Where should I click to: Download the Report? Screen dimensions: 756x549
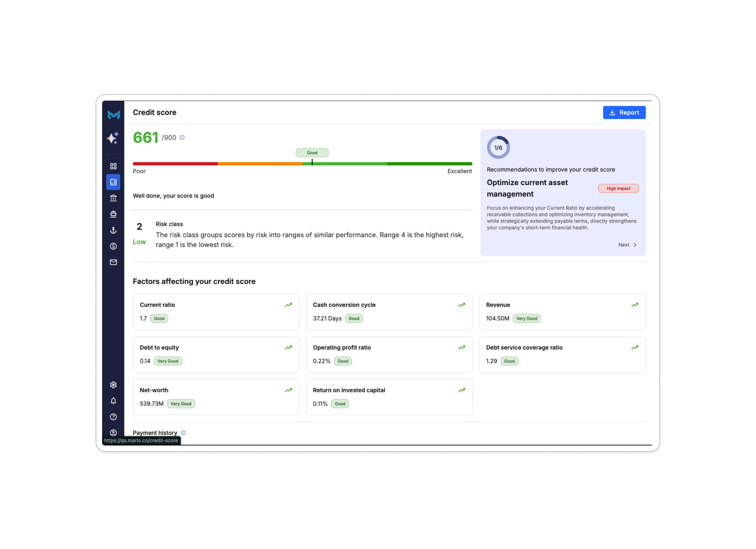pos(624,112)
